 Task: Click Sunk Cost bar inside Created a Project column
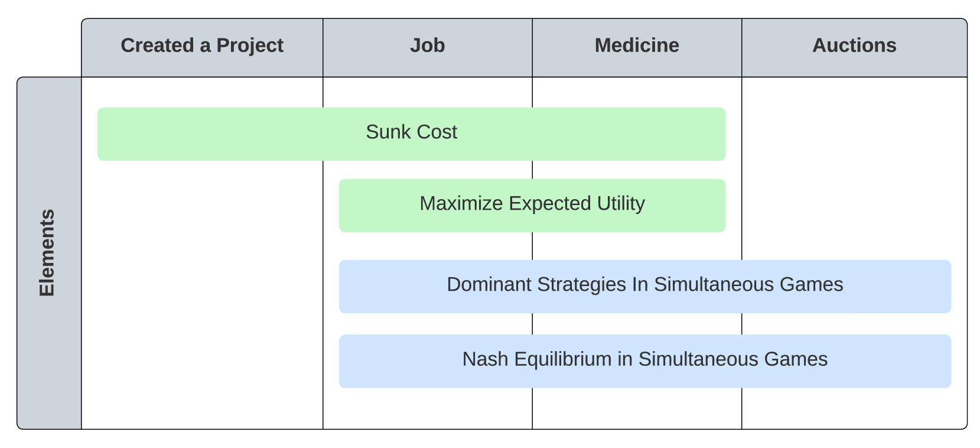coord(207,134)
